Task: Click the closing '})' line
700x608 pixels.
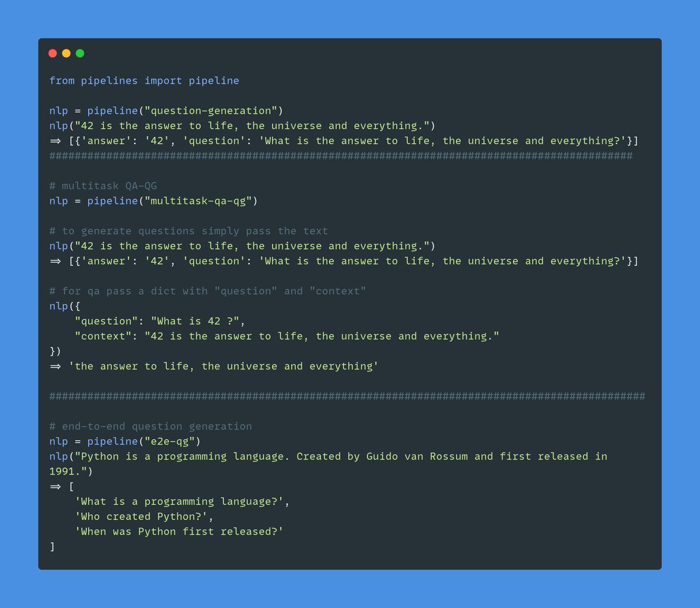Action: pos(55,351)
